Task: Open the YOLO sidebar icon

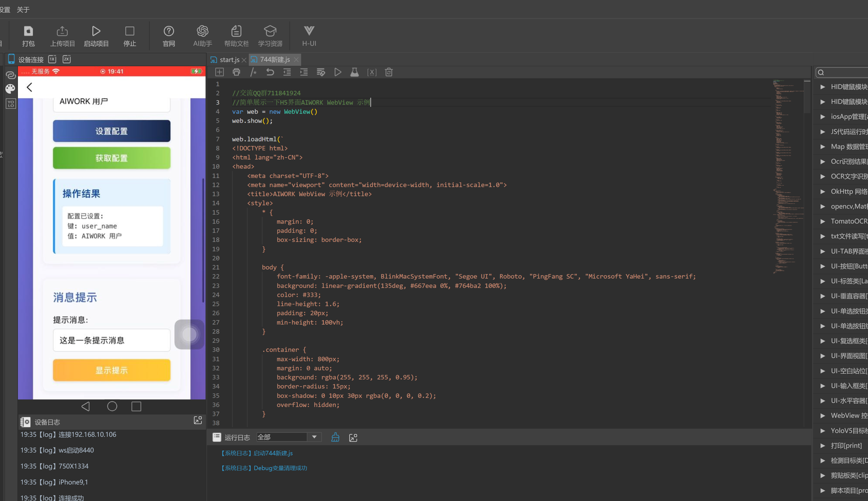Action: (11, 104)
